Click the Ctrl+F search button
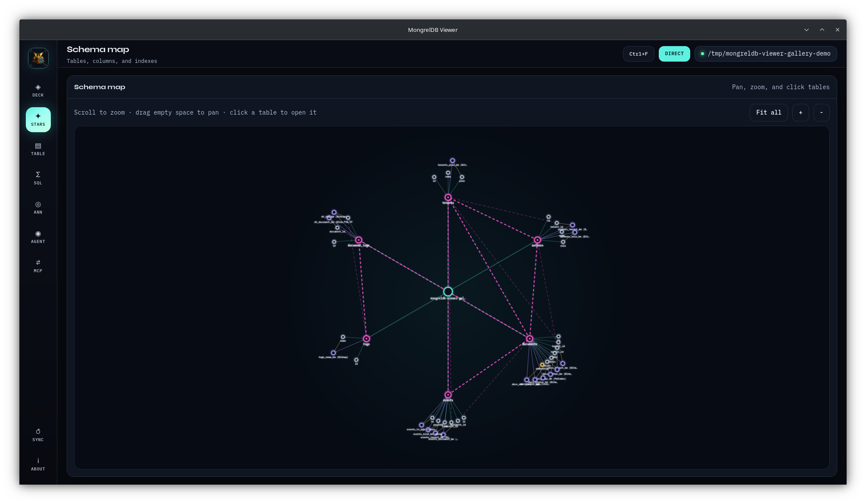Viewport: 866px width, 504px height. click(x=639, y=54)
